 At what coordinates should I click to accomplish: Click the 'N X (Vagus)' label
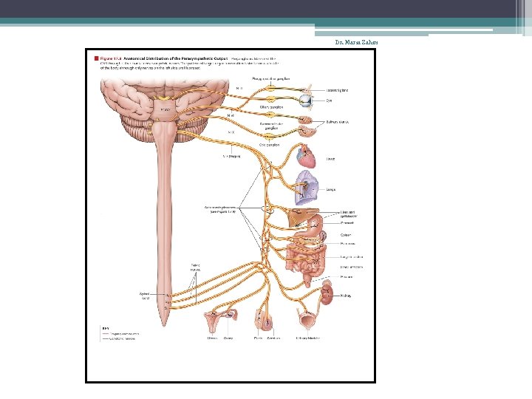(x=231, y=157)
